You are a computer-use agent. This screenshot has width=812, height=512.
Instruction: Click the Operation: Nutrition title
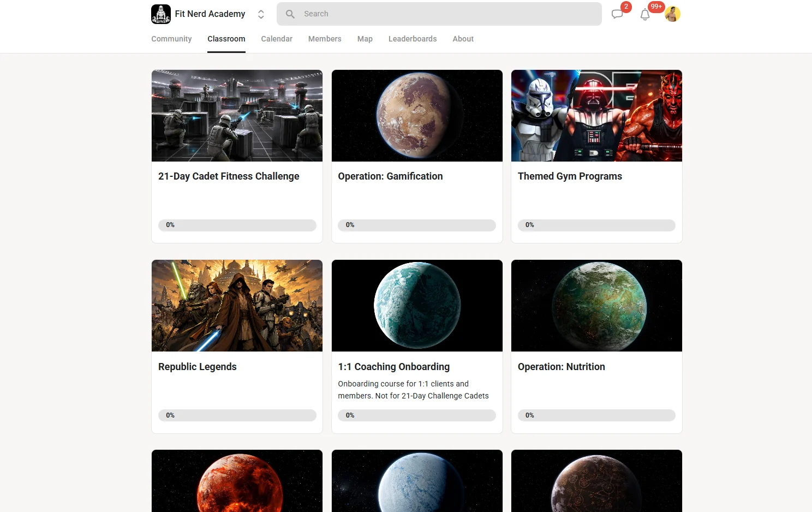(562, 367)
